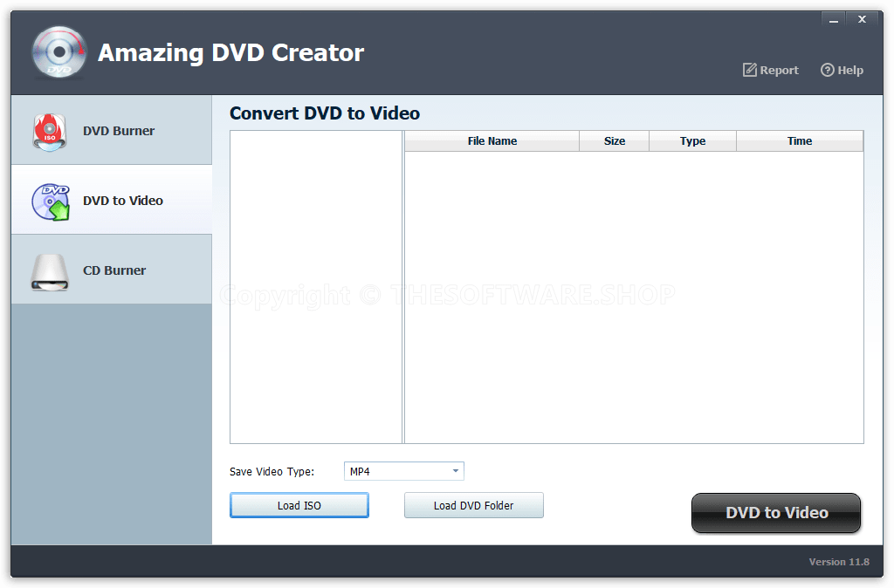894x588 pixels.
Task: Click the Load DVD Folder button
Action: 473,504
